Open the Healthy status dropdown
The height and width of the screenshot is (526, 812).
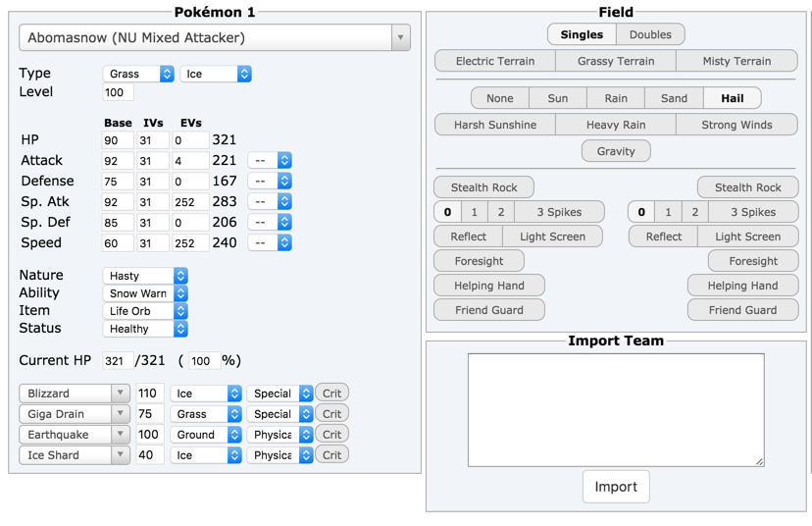[x=145, y=329]
